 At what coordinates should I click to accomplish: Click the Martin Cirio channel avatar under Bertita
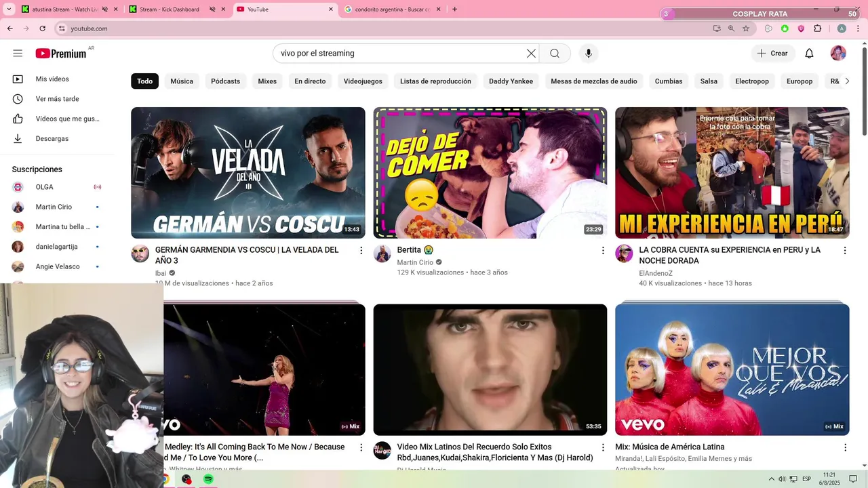click(x=382, y=254)
